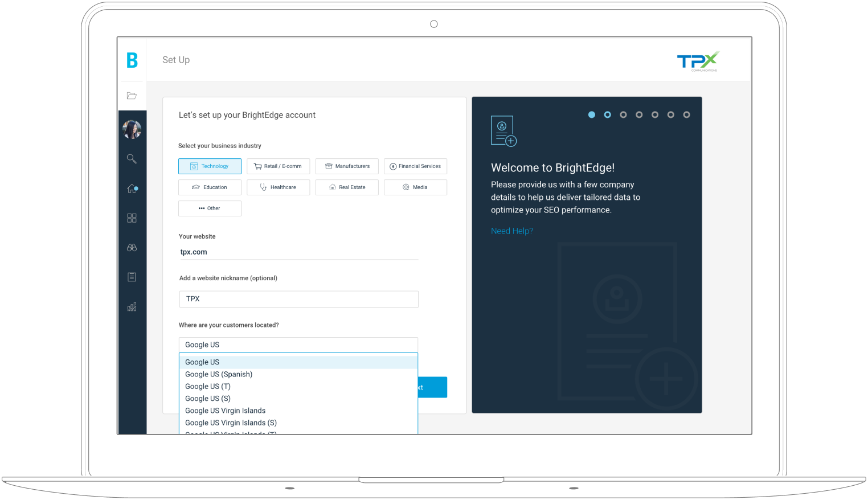Select Retail / E-comm industry option

pos(279,166)
